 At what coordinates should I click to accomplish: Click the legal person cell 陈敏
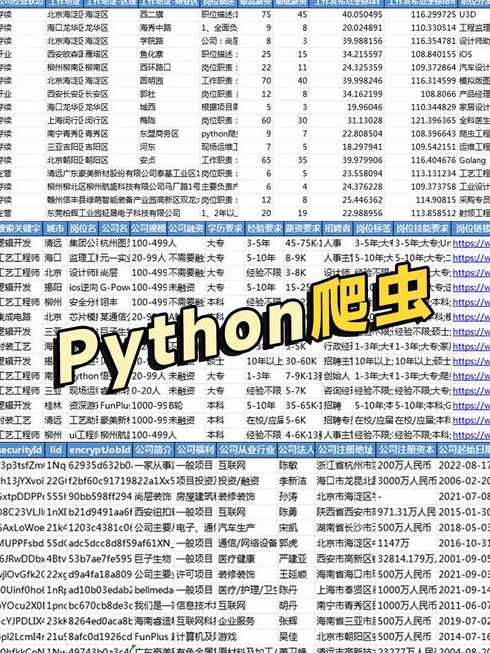coord(288,466)
